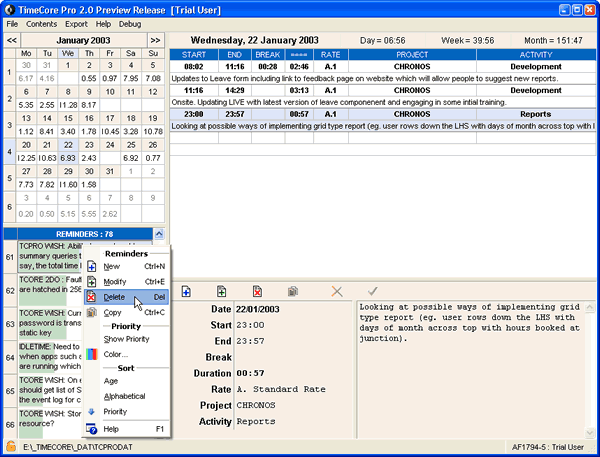Click inside the description notes text area
This screenshot has width=600, height=457.
coord(471,369)
